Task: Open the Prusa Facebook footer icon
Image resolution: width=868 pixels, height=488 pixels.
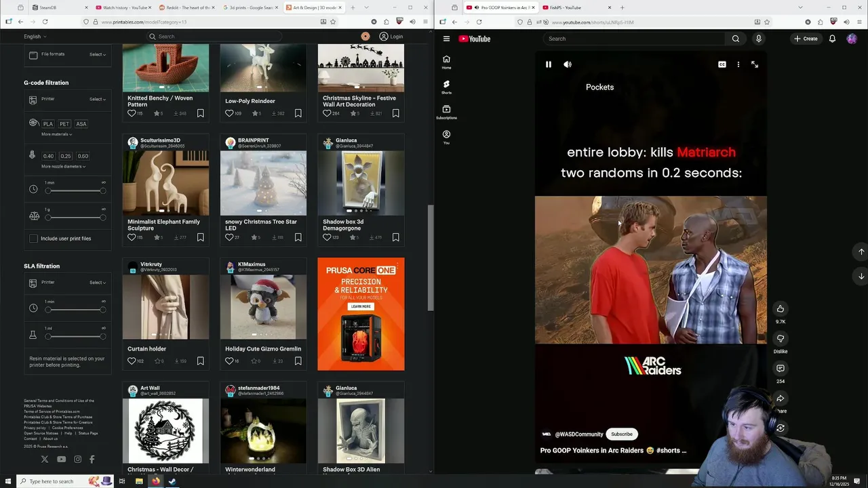Action: [92, 459]
